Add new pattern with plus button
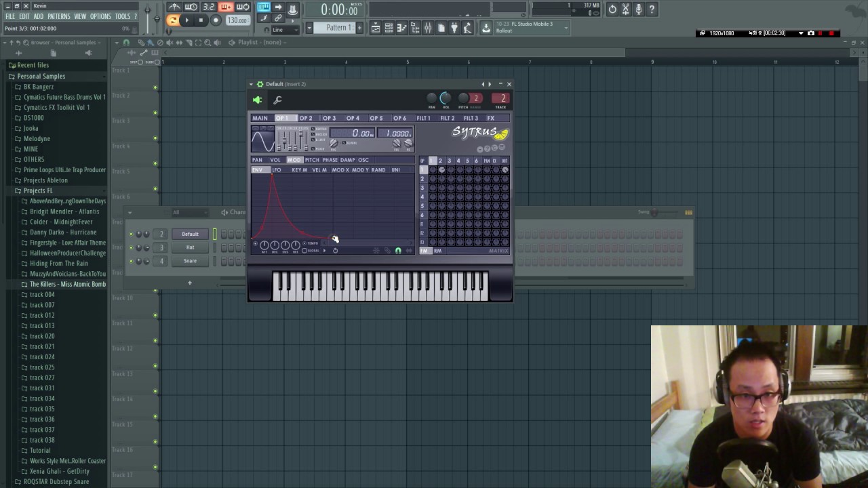The width and height of the screenshot is (868, 488). click(x=359, y=28)
